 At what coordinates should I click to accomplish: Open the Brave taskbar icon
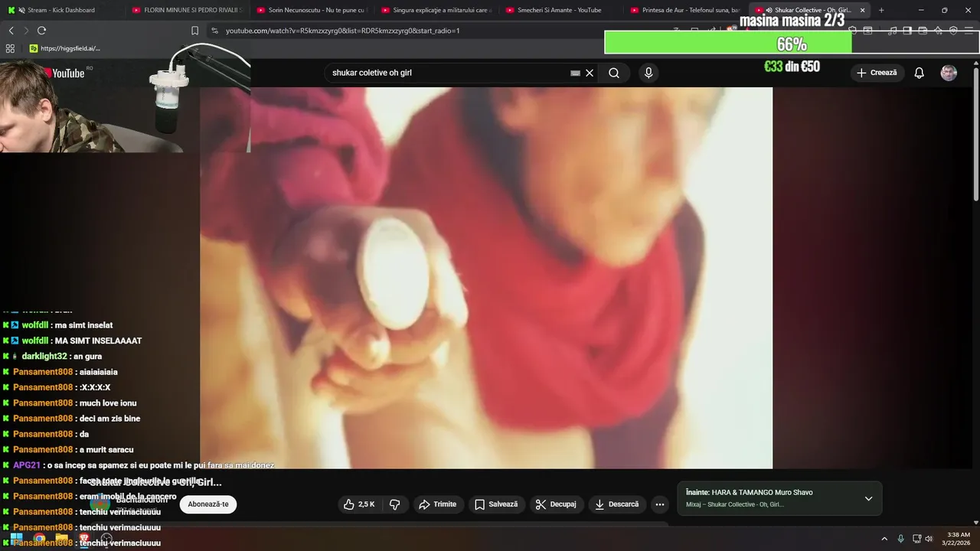(x=85, y=539)
